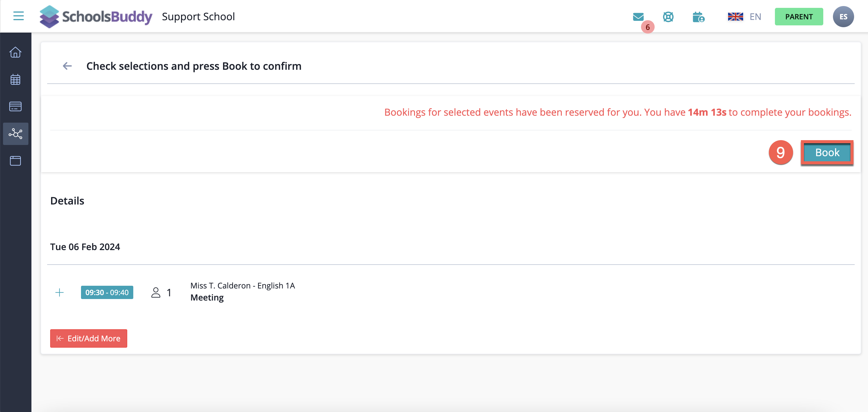Open the calendar user icon in header
This screenshot has width=868, height=412.
tap(698, 17)
